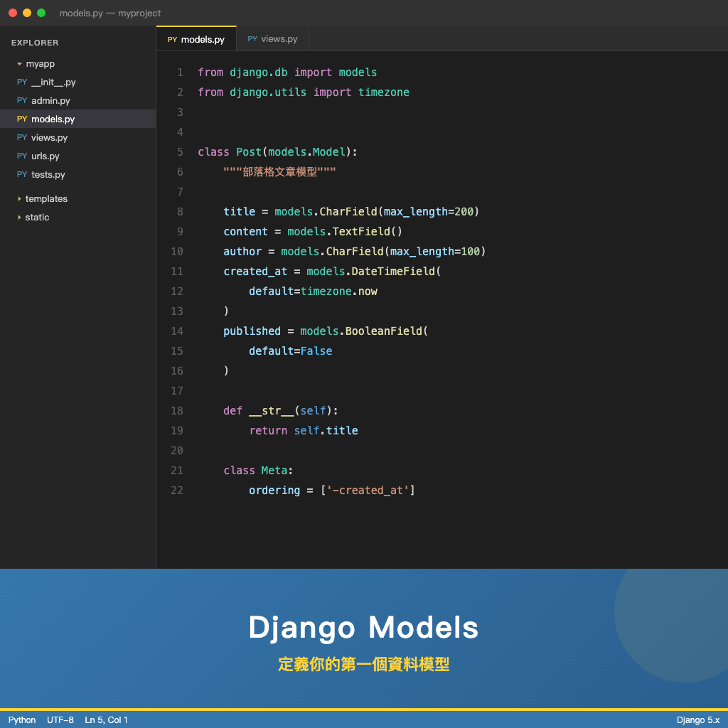Click line number 22 in the gutter

click(x=177, y=491)
